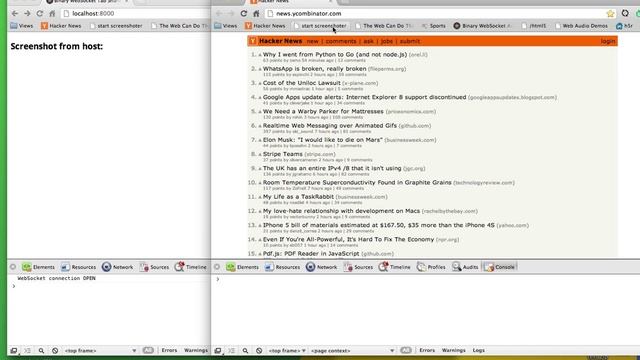Bookmark this page with the star icon
Viewport: 640px width, 360px height.
click(610, 13)
